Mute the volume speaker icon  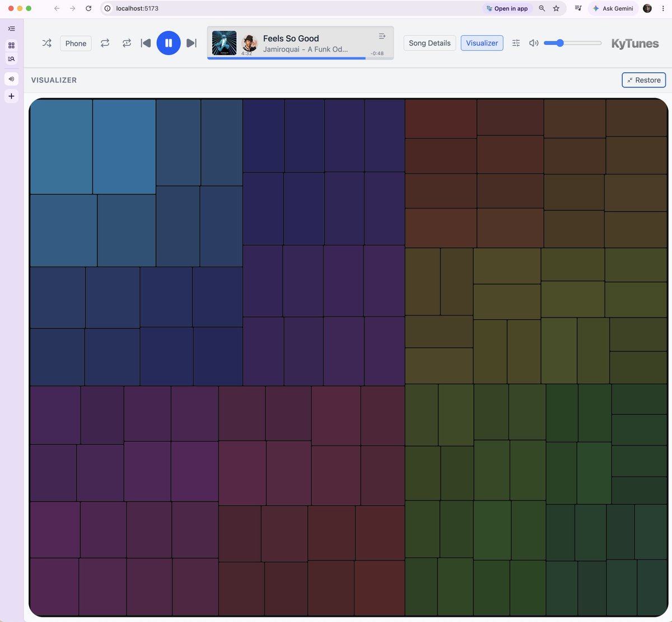tap(534, 43)
